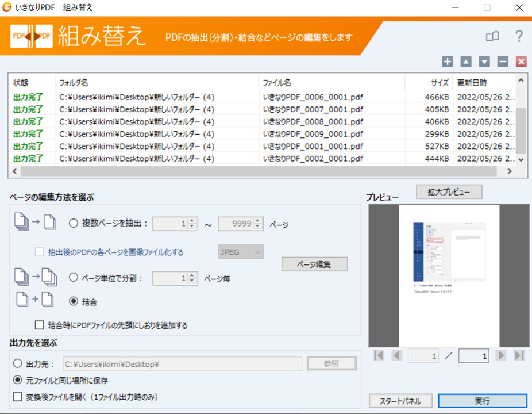Go to next preview page

click(500, 355)
